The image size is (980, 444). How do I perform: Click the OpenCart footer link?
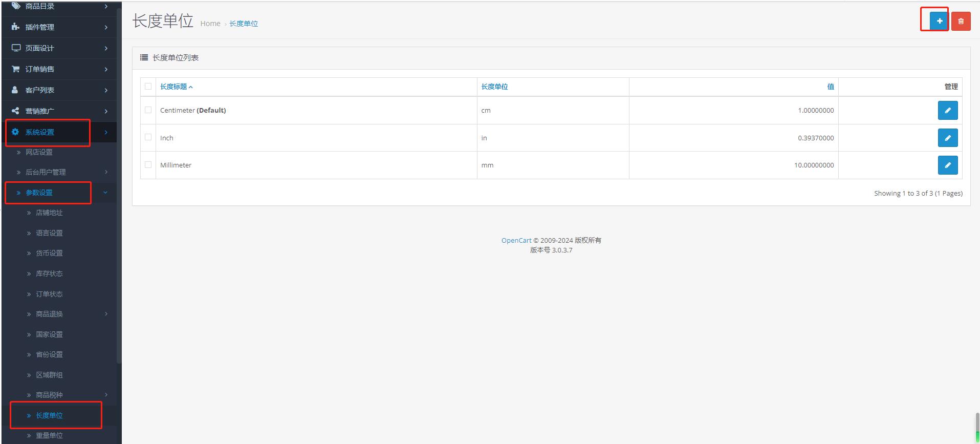(516, 240)
